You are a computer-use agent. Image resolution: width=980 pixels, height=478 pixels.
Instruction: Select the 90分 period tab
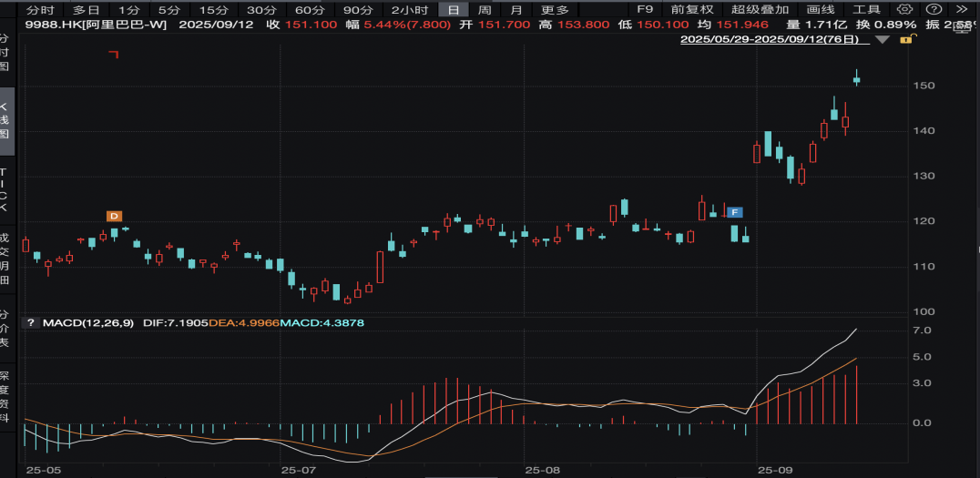(x=358, y=9)
